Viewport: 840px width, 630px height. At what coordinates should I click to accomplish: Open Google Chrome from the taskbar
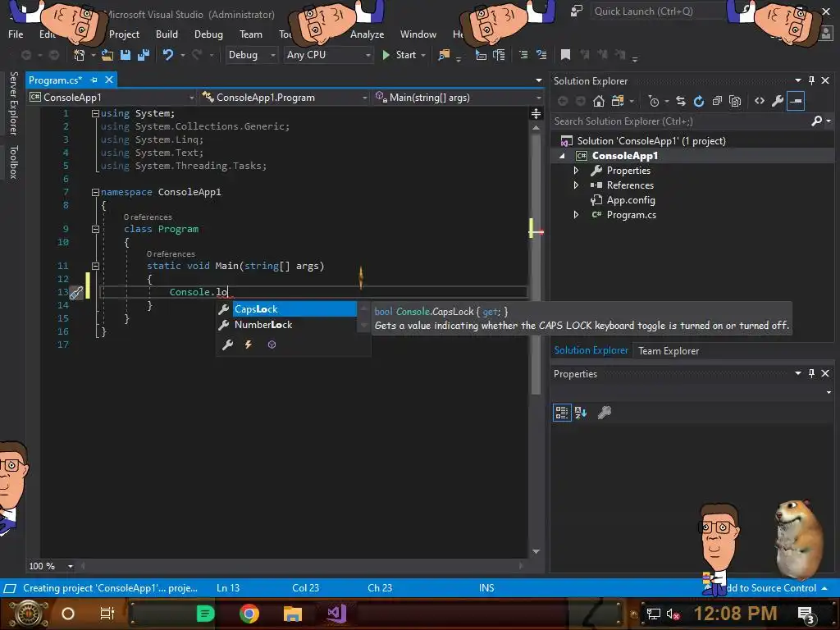pyautogui.click(x=249, y=614)
